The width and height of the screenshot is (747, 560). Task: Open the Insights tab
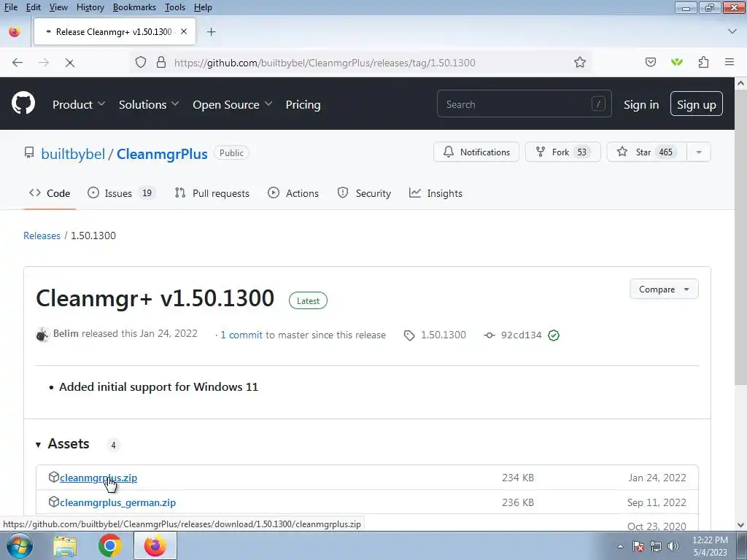pos(436,193)
